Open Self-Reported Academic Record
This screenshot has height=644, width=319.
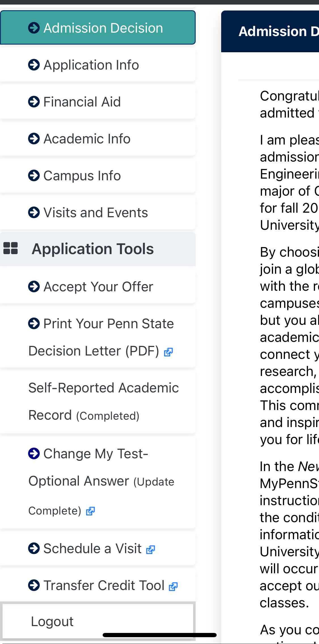pyautogui.click(x=103, y=388)
